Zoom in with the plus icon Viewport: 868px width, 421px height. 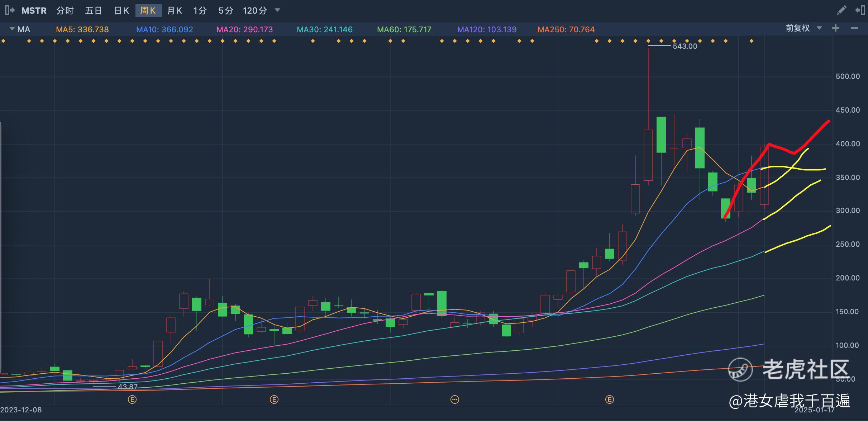836,28
